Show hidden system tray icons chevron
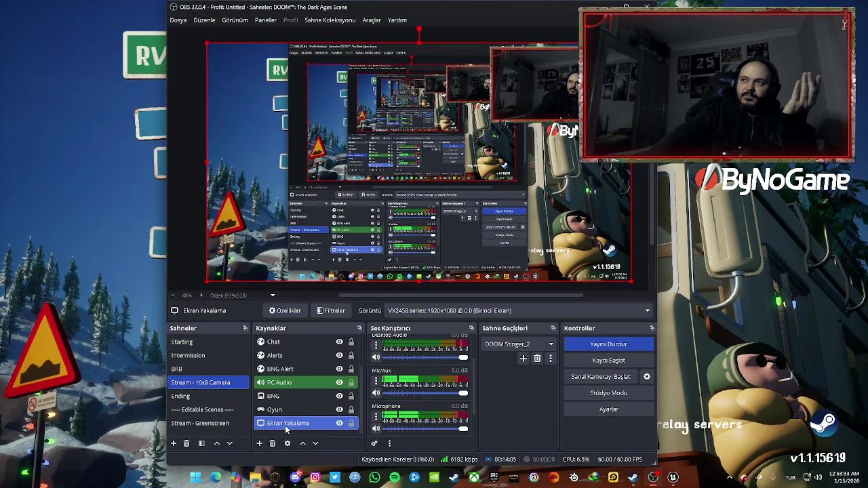868x488 pixels. click(x=730, y=478)
